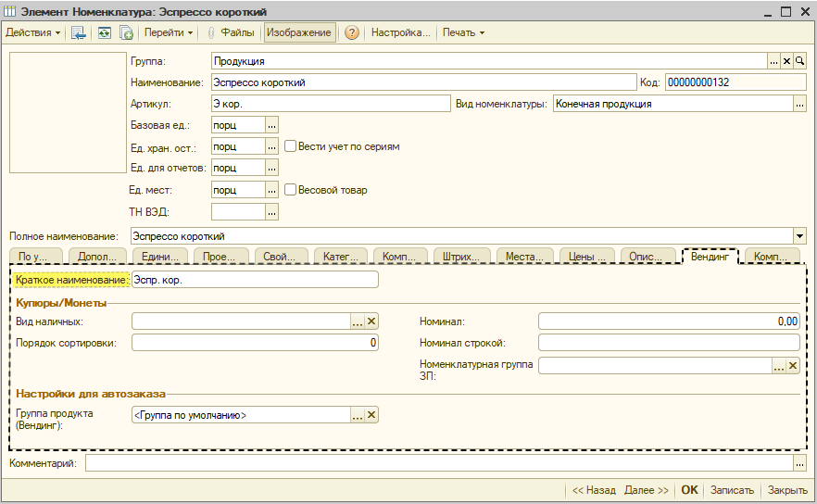This screenshot has height=504, width=817.
Task: Expand the Полное наименование dropdown arrow
Action: [799, 236]
